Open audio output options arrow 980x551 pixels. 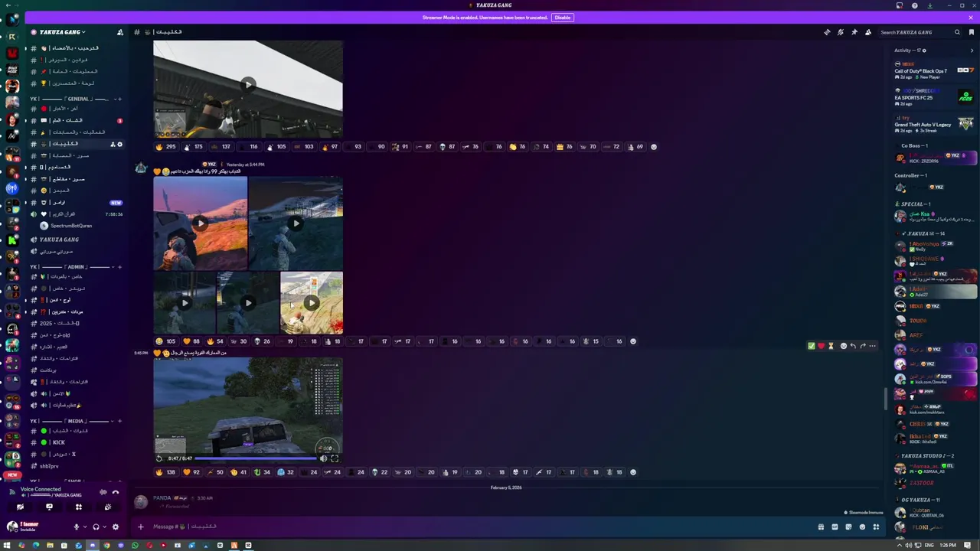[x=104, y=527]
